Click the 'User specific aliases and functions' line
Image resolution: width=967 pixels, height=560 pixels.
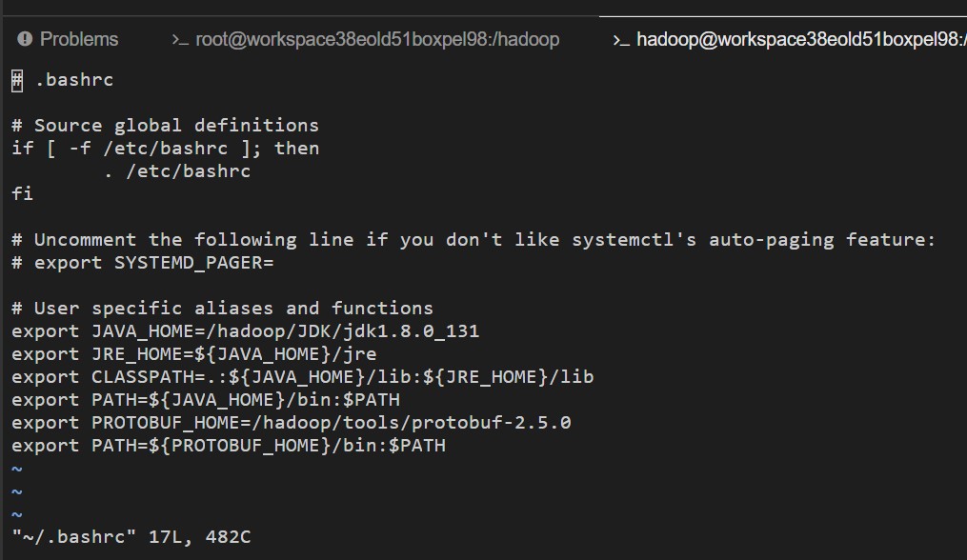[223, 309]
